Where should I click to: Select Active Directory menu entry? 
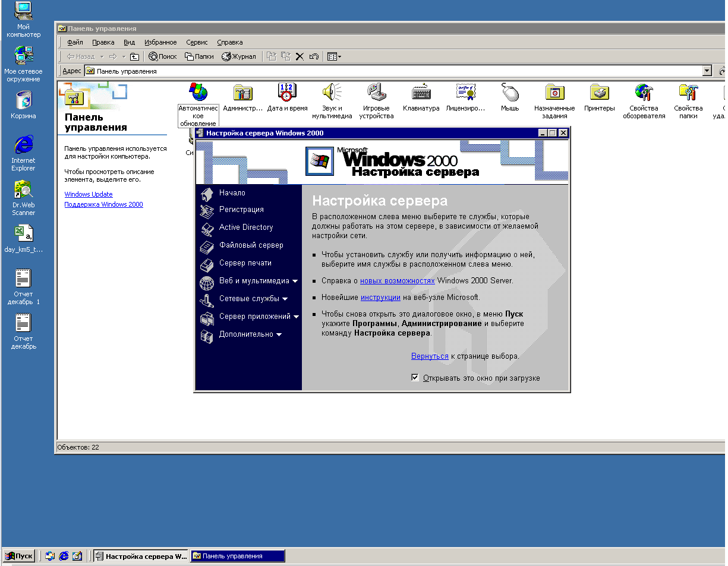pos(246,227)
